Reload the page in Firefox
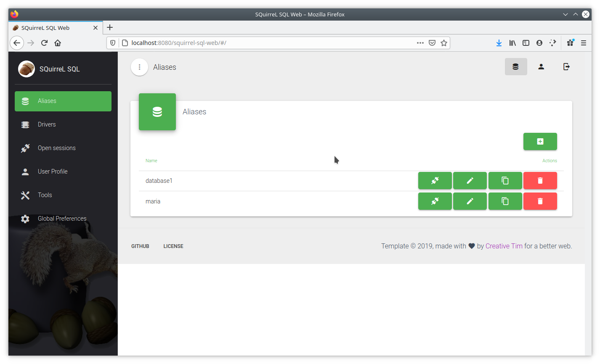The height and width of the screenshot is (364, 600). 44,43
